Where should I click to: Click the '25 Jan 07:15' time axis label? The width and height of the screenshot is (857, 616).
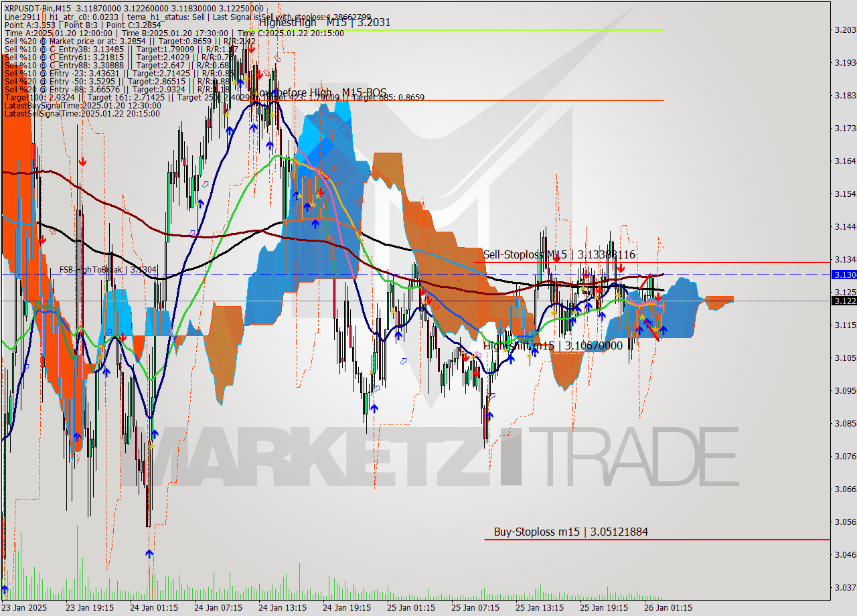coord(475,608)
